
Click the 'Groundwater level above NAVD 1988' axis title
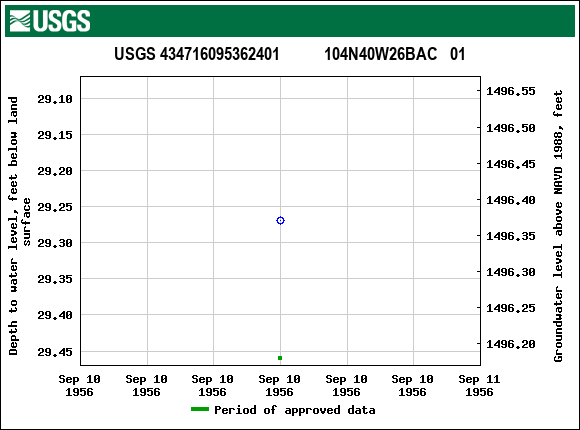click(x=558, y=226)
